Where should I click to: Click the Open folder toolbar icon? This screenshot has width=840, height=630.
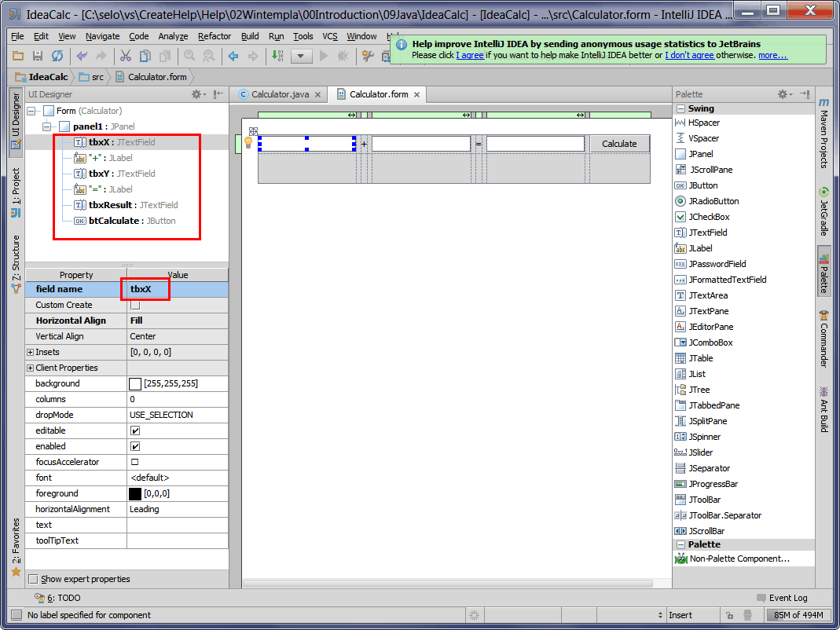pos(18,56)
